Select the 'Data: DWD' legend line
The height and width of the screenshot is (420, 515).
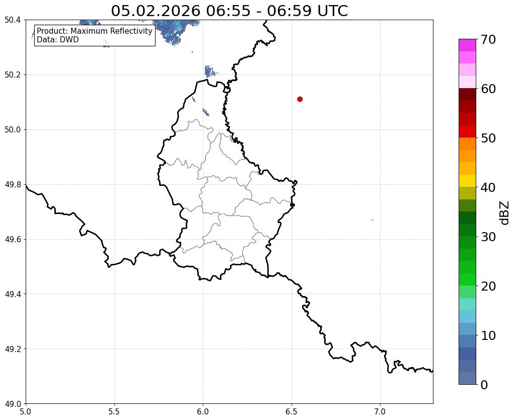click(58, 39)
